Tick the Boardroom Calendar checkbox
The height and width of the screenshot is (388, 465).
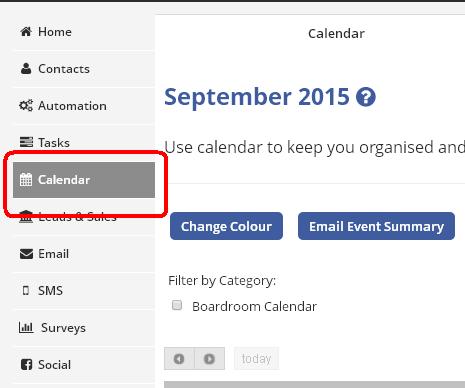click(177, 305)
